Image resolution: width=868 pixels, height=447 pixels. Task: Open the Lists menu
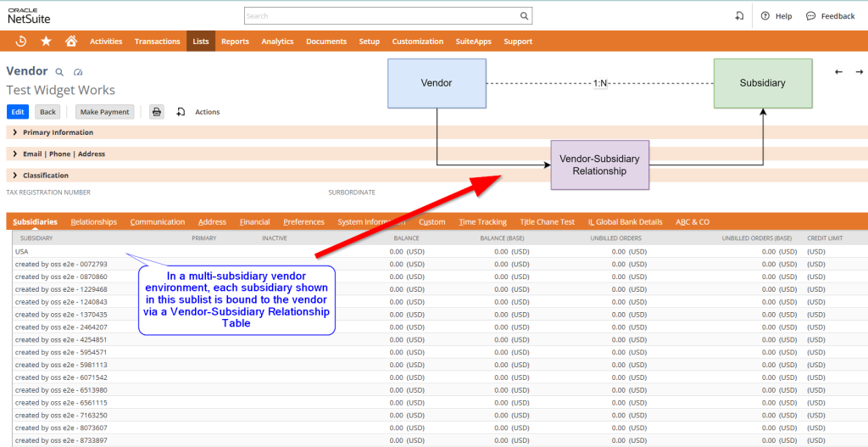(x=201, y=42)
